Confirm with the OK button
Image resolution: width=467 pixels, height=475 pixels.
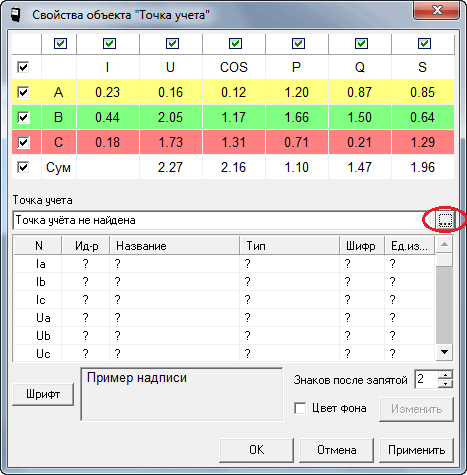(x=256, y=450)
